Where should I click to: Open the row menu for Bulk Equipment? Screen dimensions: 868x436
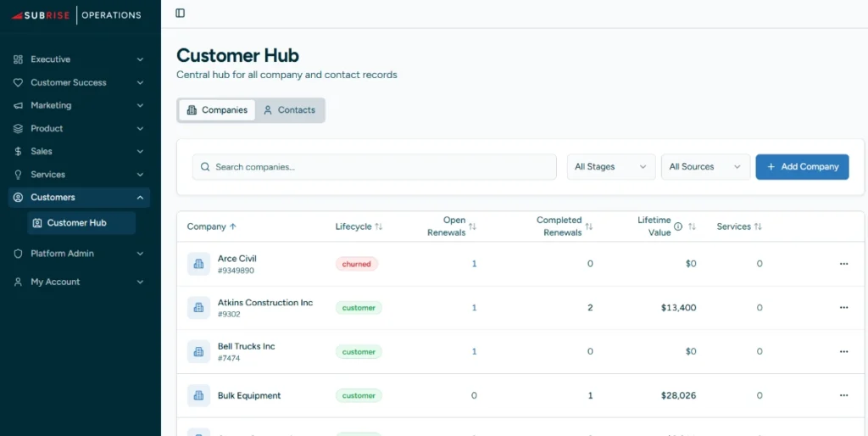(x=843, y=395)
